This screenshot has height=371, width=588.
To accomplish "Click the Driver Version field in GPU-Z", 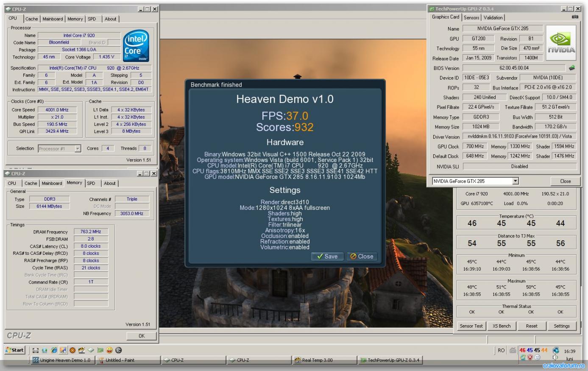I will (519, 136).
